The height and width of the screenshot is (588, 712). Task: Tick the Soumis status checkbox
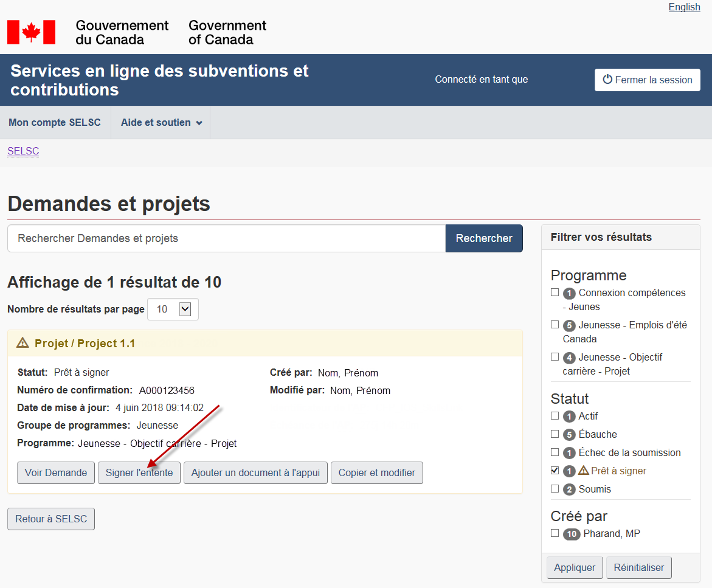point(555,488)
